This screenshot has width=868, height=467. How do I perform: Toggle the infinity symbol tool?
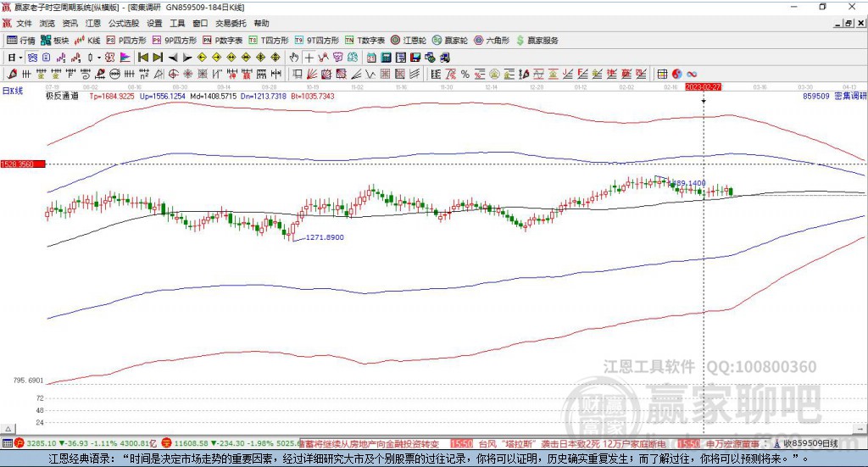pos(692,74)
